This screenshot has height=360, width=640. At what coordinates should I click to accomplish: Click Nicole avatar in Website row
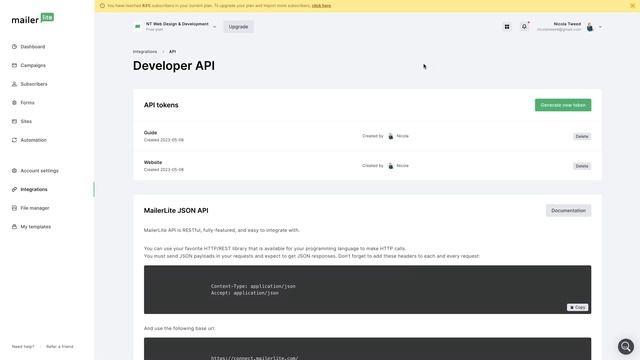tap(391, 166)
